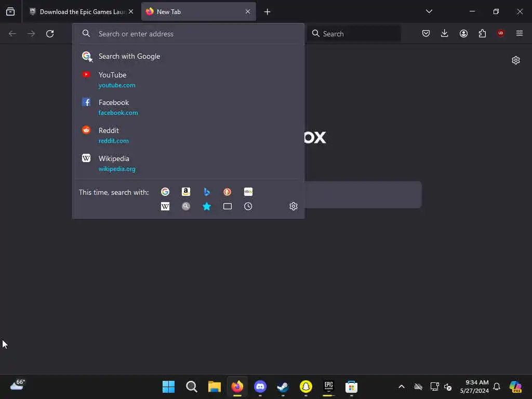Open Microsoft Store from taskbar
The height and width of the screenshot is (399, 532).
[x=352, y=387]
